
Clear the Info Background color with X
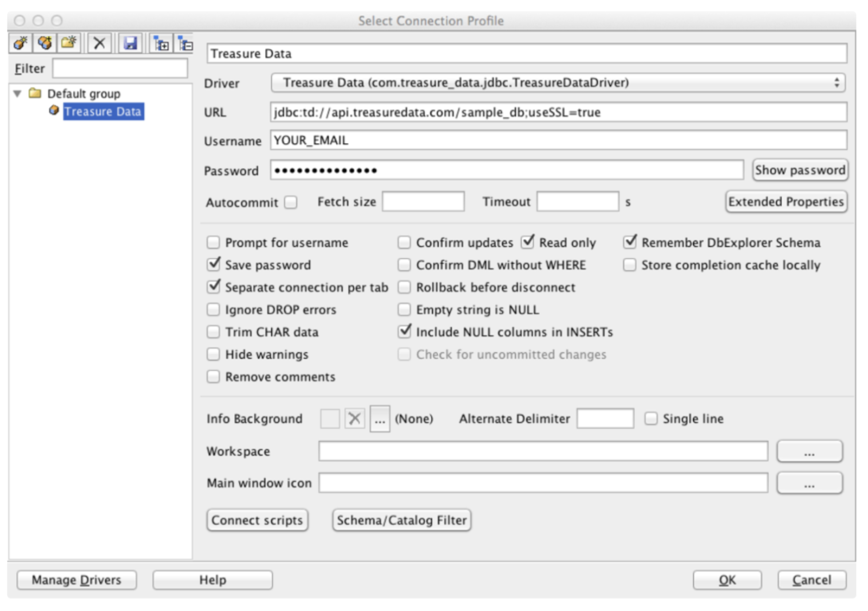[x=354, y=419]
